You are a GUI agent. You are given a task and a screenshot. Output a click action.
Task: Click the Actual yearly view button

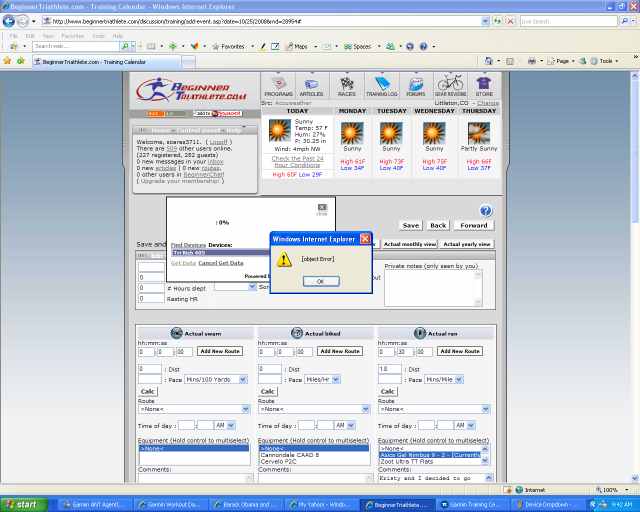(467, 244)
